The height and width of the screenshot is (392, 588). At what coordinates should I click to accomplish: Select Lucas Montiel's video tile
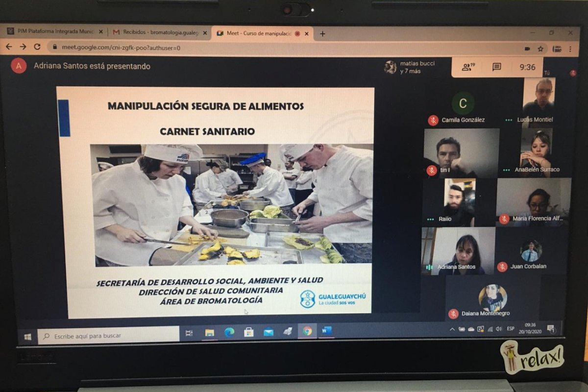pos(538,102)
